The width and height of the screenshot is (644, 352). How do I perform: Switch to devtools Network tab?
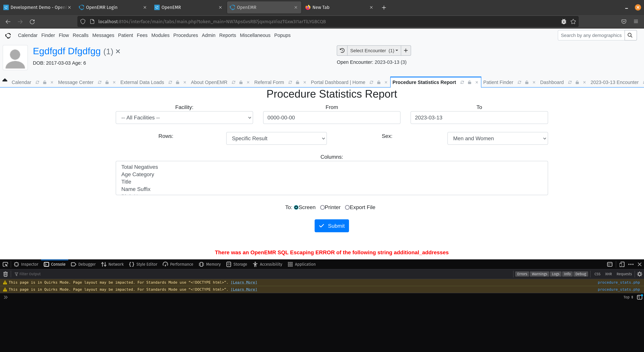pyautogui.click(x=113, y=264)
